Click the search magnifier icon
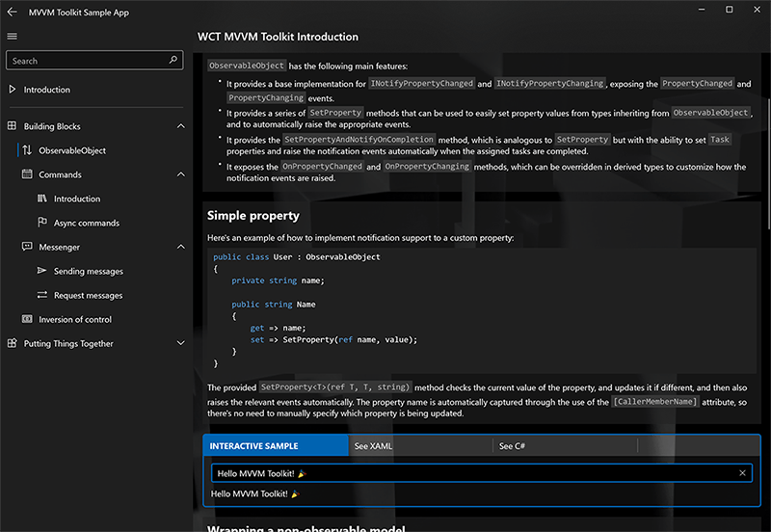Viewport: 771px width, 532px height. 173,60
